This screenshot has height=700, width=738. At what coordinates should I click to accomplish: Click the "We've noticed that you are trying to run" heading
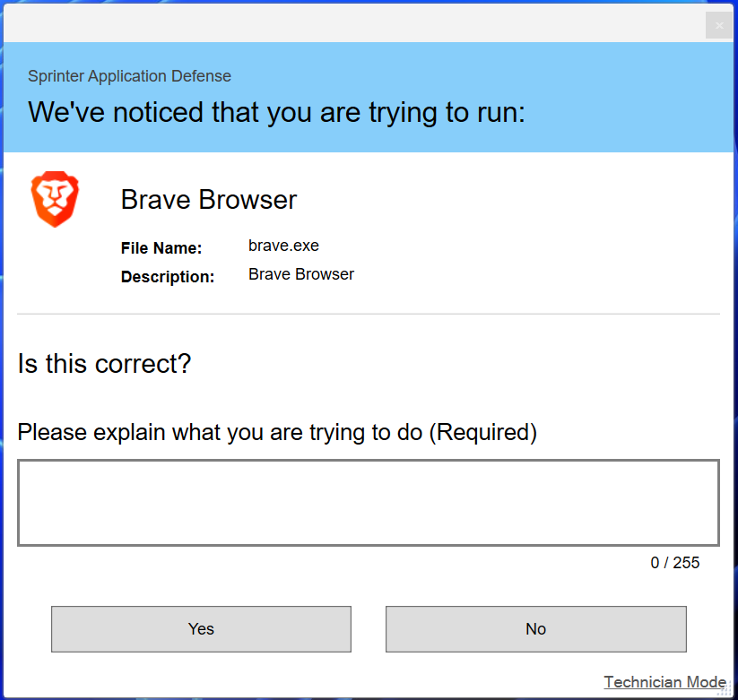[x=276, y=113]
